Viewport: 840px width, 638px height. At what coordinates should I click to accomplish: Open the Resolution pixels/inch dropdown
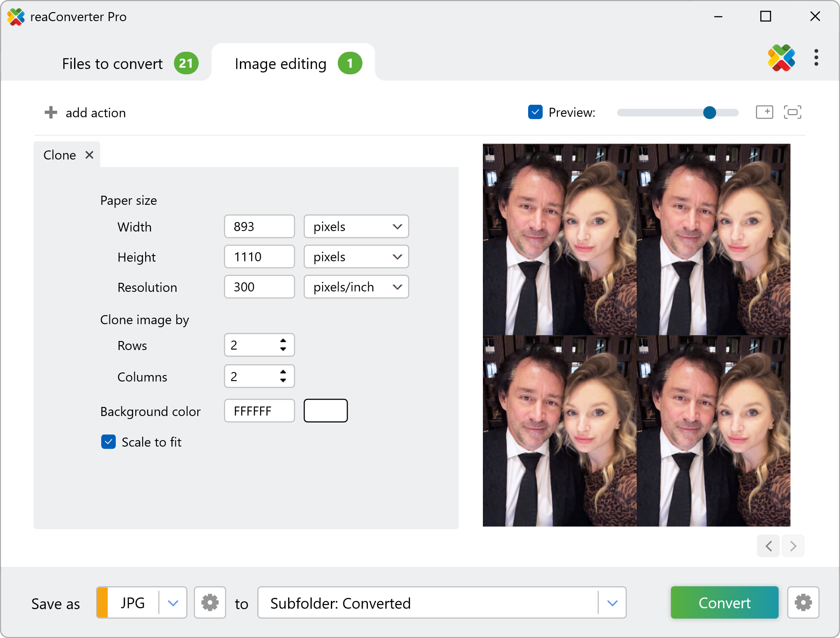[x=356, y=287]
